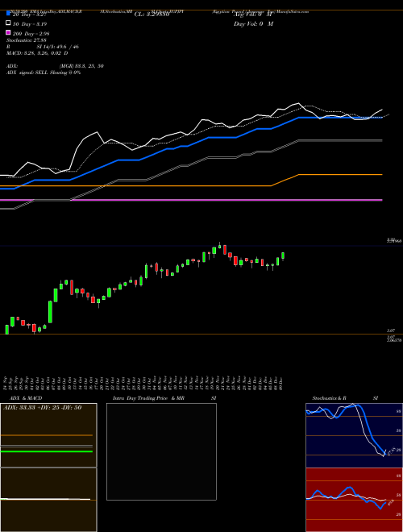
Task: Click the 3.07 price axis label
Action: click(x=390, y=330)
